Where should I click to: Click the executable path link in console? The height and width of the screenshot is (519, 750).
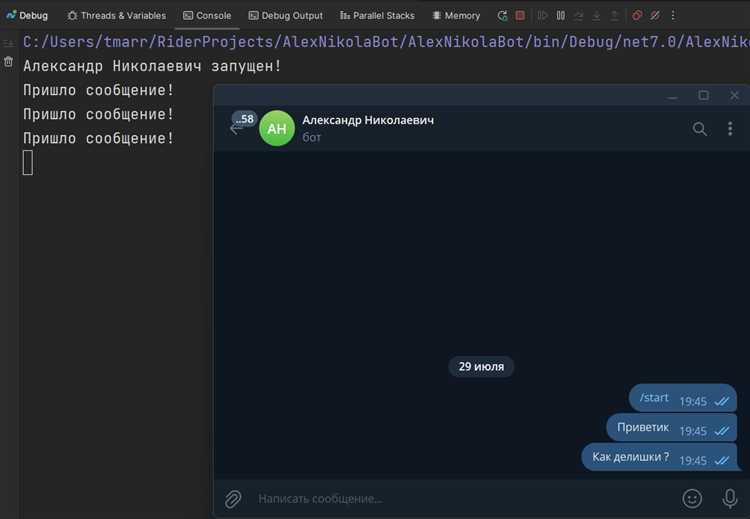click(386, 42)
